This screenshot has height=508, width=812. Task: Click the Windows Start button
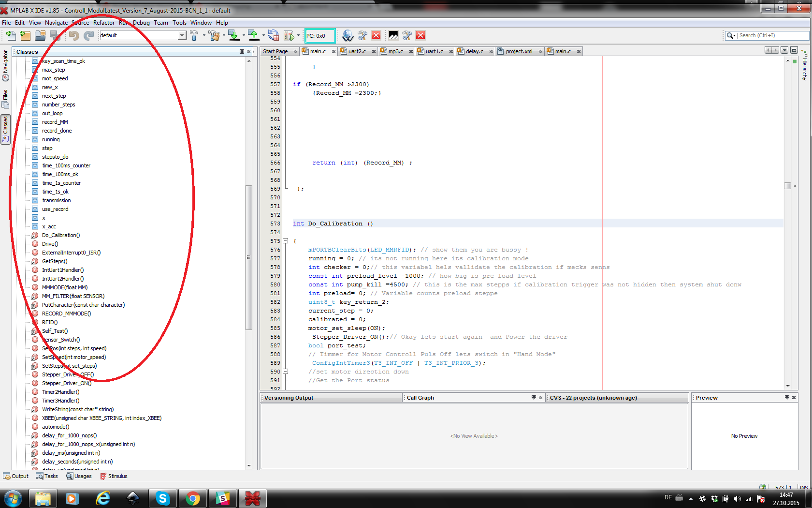13,498
